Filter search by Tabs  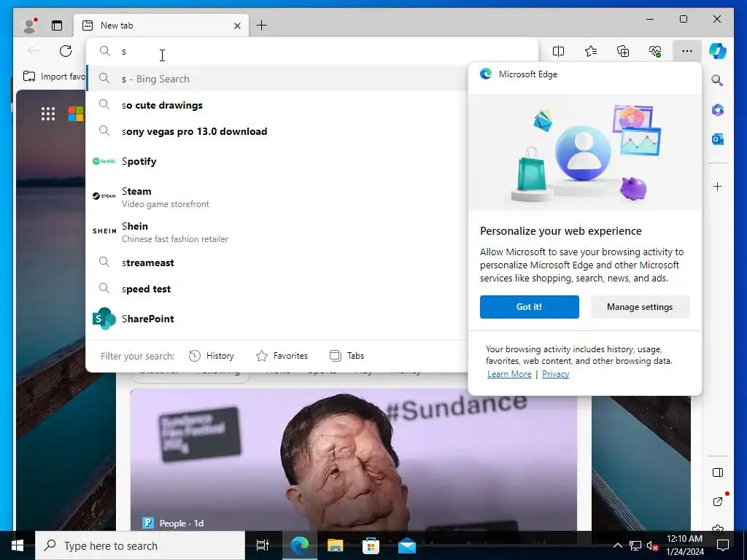pos(347,356)
